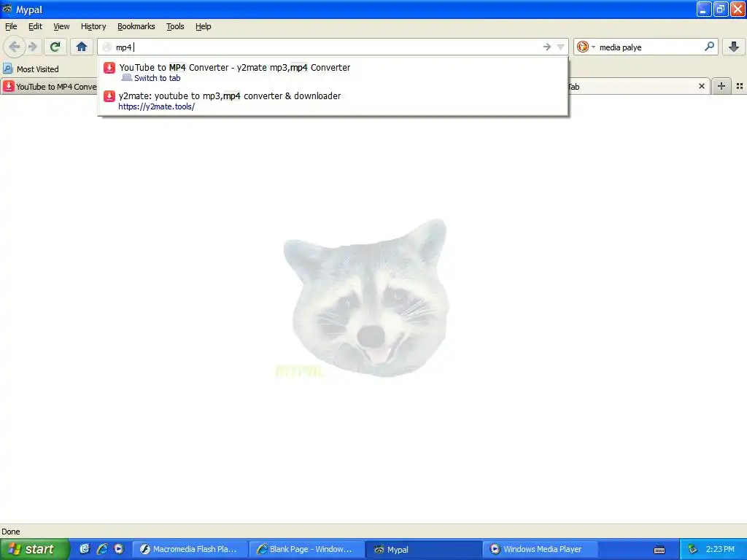
Task: Click the Most Visited bookmarks icon
Action: [x=7, y=69]
